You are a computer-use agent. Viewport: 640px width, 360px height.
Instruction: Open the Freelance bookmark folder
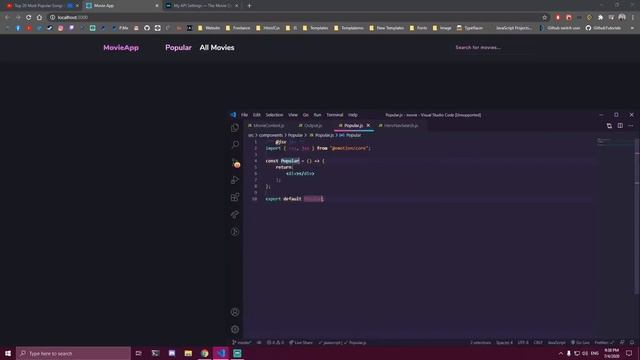238,28
